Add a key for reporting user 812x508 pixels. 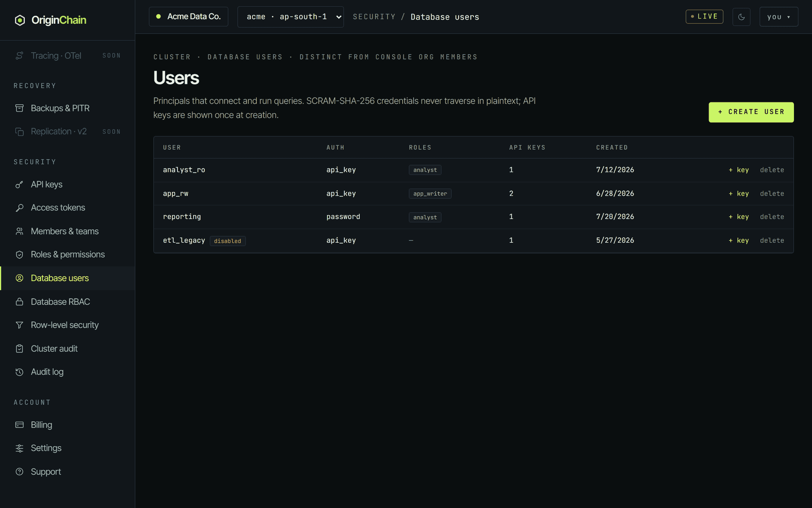pyautogui.click(x=739, y=217)
